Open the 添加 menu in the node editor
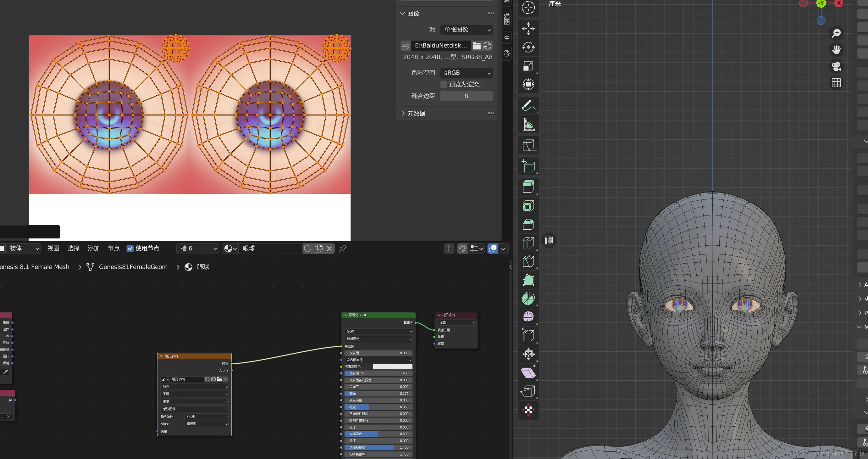 [x=93, y=248]
